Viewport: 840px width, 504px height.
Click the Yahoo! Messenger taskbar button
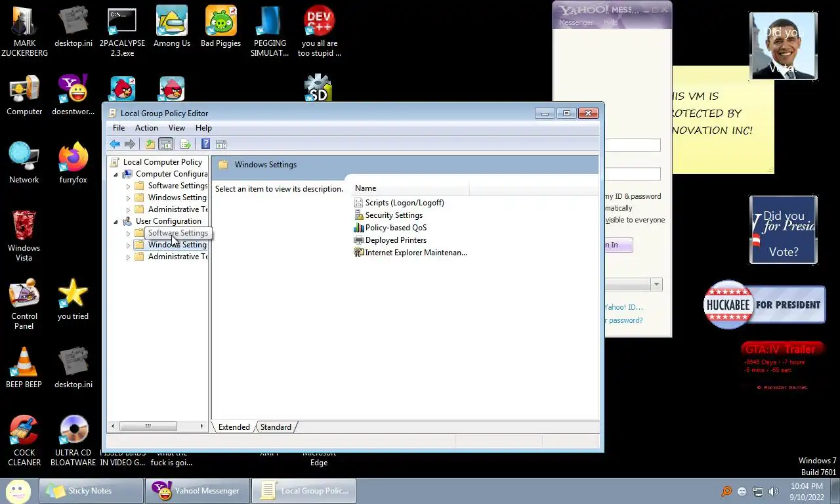pyautogui.click(x=198, y=491)
